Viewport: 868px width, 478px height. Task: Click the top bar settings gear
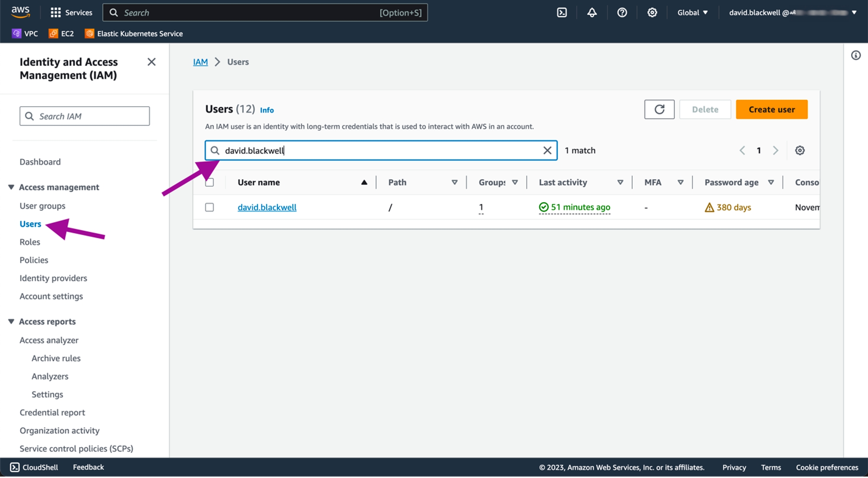652,13
